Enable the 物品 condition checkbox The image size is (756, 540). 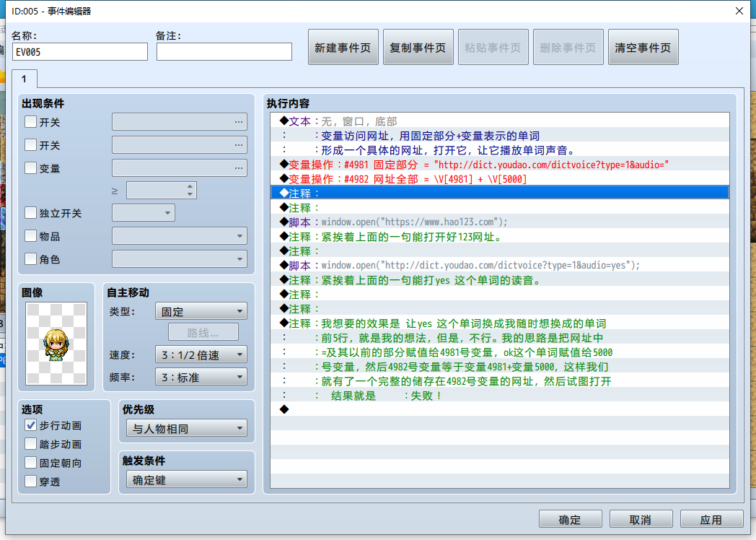tap(30, 236)
